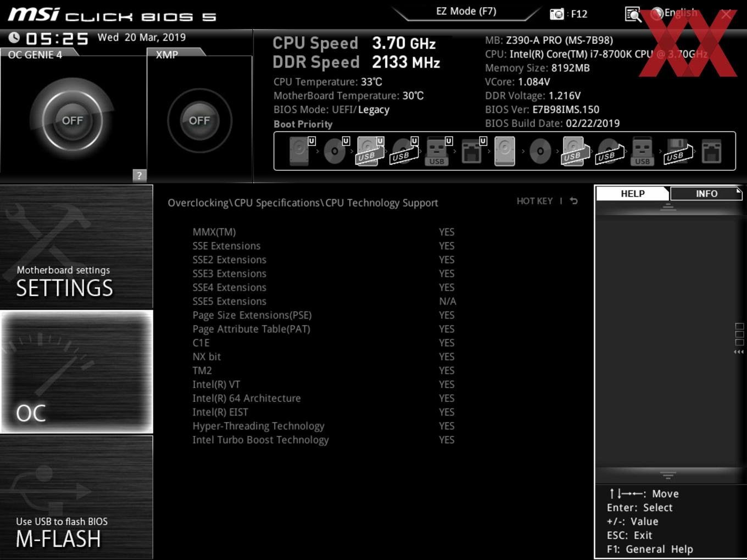Select the Intel(R) 64 Architecture row
Image resolution: width=747 pixels, height=560 pixels.
click(x=324, y=398)
